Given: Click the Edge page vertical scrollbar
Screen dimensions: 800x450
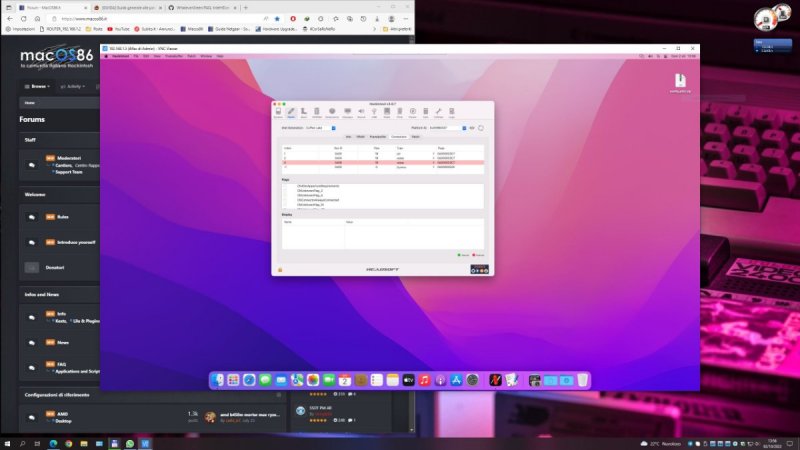Looking at the screenshot, I should pyautogui.click(x=411, y=235).
